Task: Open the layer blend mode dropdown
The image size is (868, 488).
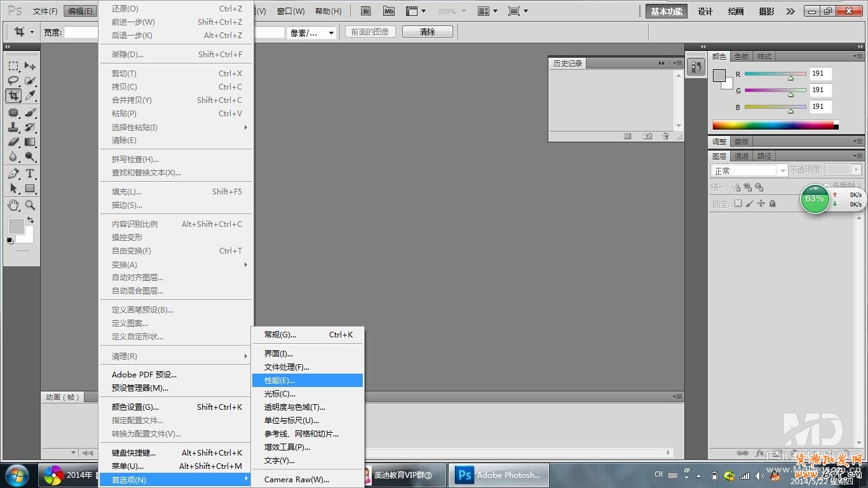Action: pyautogui.click(x=749, y=170)
